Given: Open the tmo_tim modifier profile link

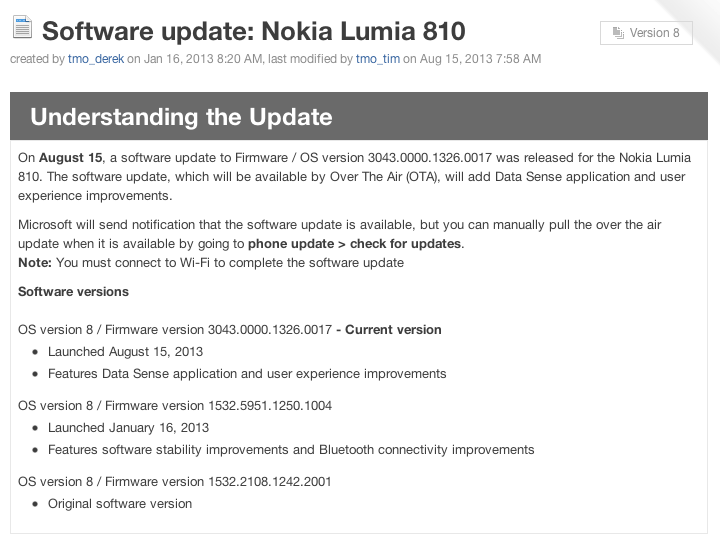Looking at the screenshot, I should pyautogui.click(x=378, y=59).
